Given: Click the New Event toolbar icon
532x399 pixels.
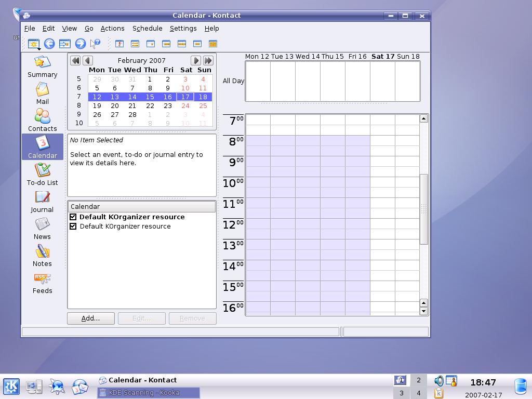Looking at the screenshot, I should 33,44.
